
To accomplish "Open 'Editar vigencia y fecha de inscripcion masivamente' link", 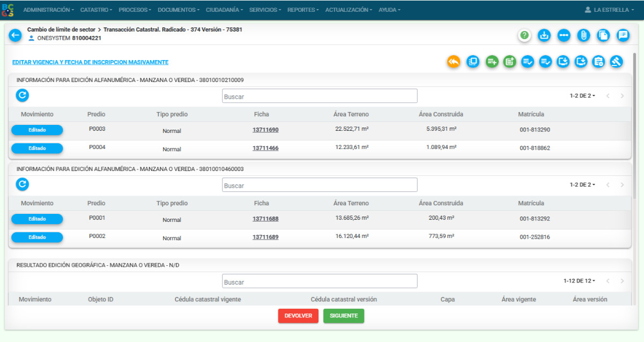I will click(90, 62).
